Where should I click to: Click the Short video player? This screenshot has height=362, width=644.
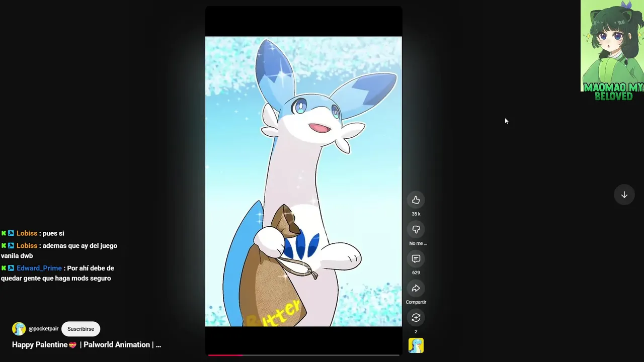click(x=303, y=182)
